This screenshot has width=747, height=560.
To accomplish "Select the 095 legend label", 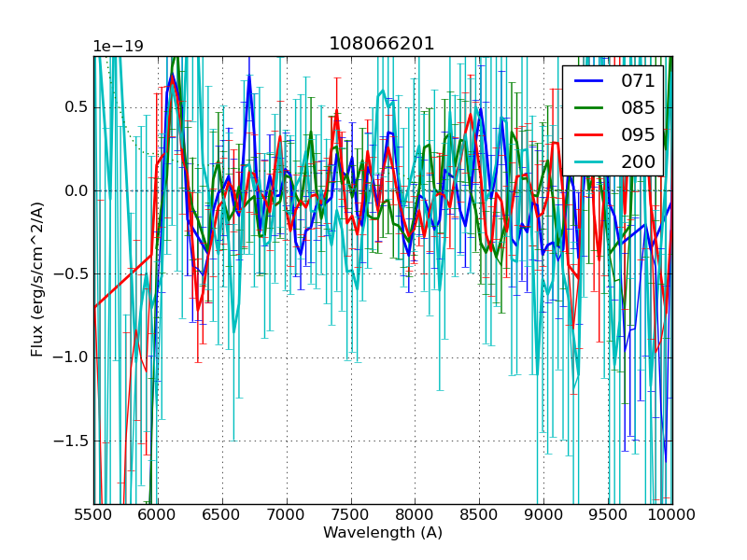I will 638,134.
